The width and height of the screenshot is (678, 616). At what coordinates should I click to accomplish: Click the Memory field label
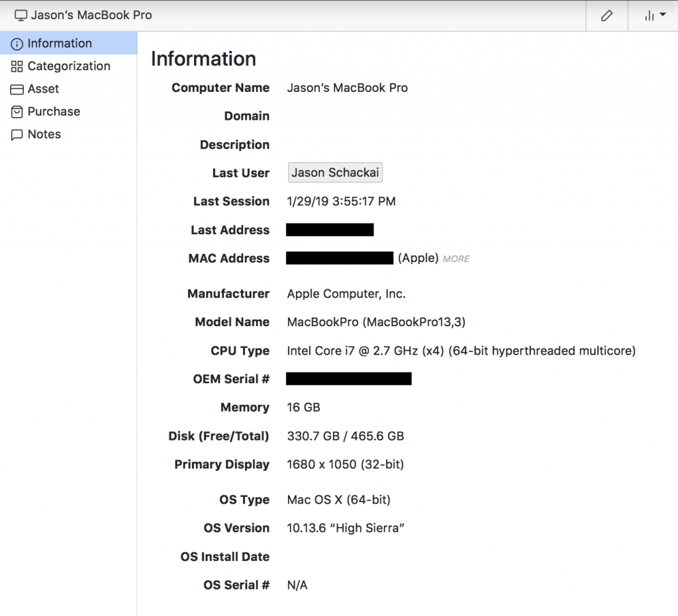[245, 408]
